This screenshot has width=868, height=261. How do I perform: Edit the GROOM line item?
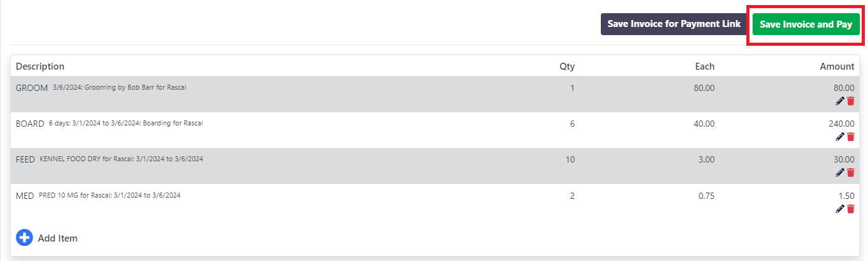(x=840, y=101)
